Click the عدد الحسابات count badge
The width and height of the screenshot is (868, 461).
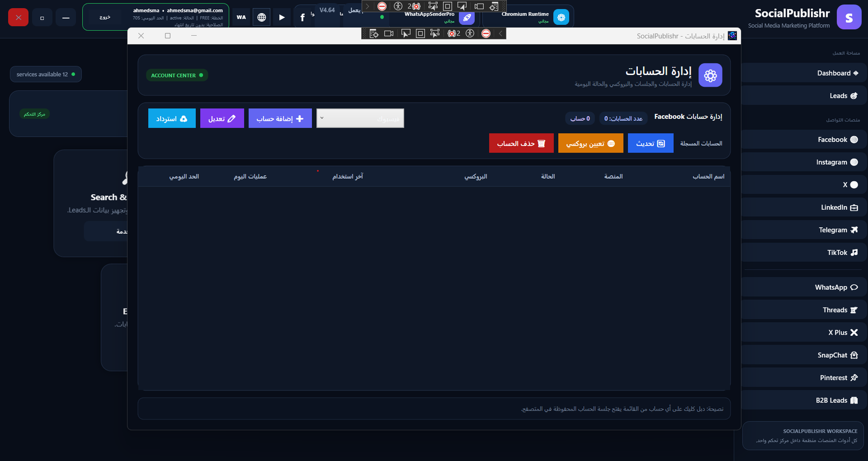point(623,118)
